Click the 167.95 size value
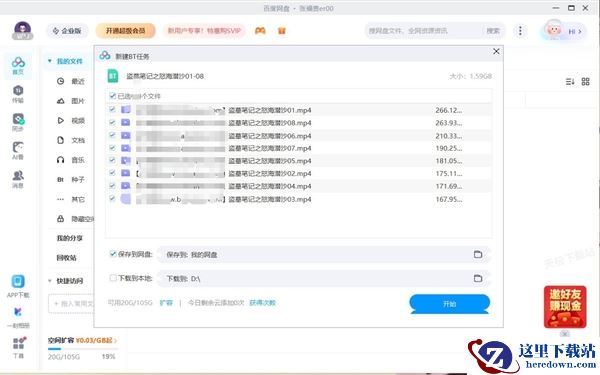Image resolution: width=600 pixels, height=375 pixels. click(449, 199)
